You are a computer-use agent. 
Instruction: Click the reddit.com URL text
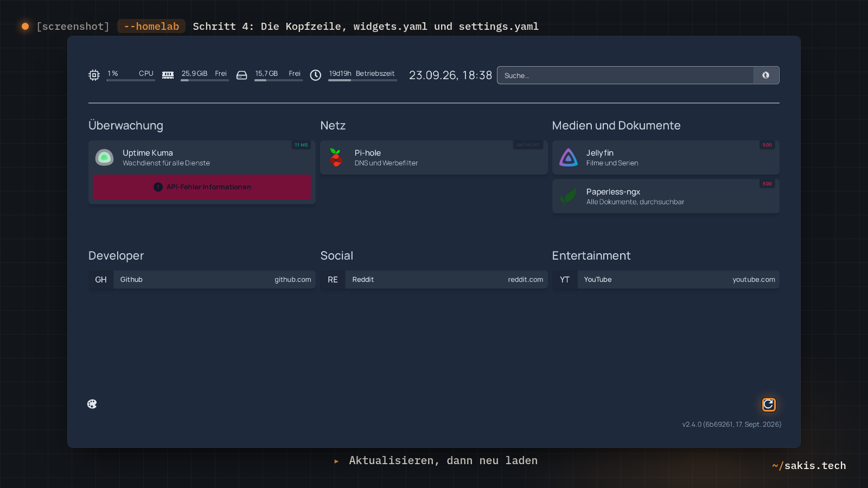pos(526,280)
